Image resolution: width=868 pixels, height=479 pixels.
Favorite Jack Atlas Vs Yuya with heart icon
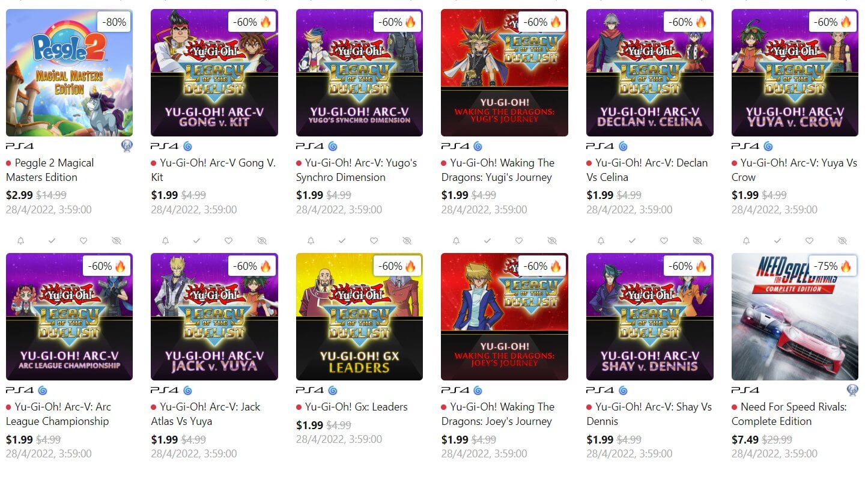click(228, 240)
